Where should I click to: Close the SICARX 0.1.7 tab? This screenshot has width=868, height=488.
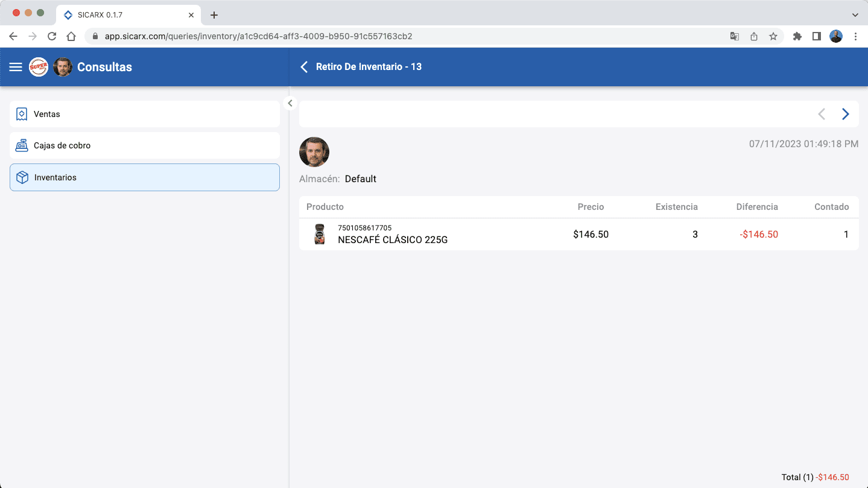pyautogui.click(x=191, y=15)
